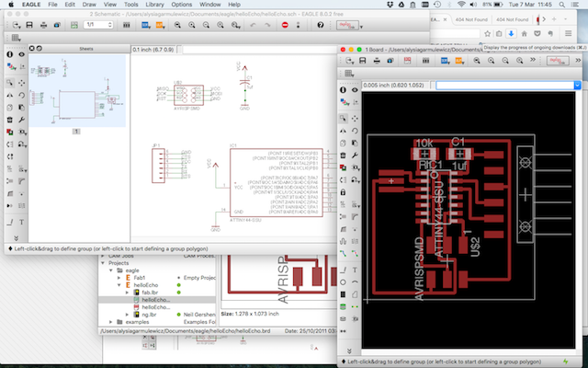This screenshot has height=368, width=588.
Task: Click design link button in Schematic toolbar
Action: tap(347, 25)
